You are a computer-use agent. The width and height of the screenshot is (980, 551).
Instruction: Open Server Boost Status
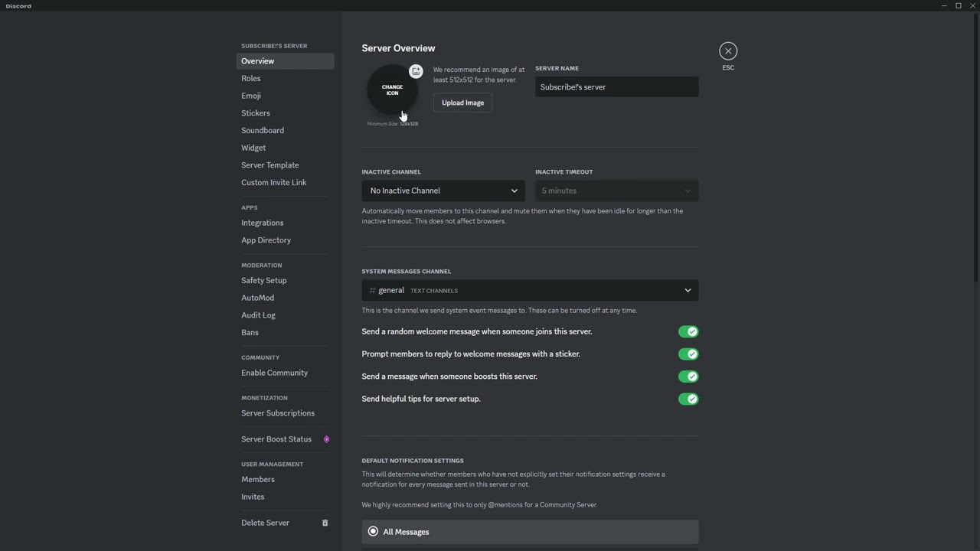[285, 439]
